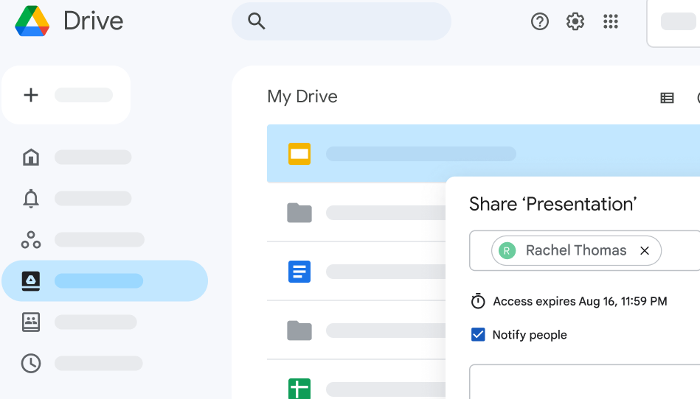Click into the share message box
This screenshot has width=700, height=399.
pyautogui.click(x=584, y=382)
